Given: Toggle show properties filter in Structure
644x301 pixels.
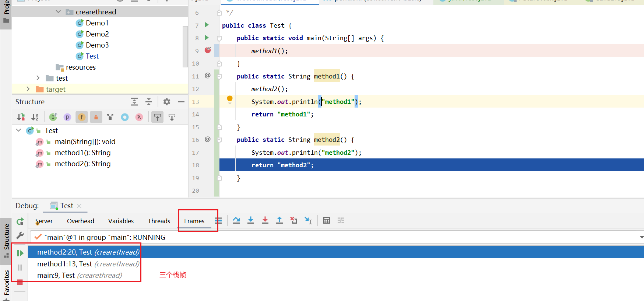Looking at the screenshot, I should (67, 117).
